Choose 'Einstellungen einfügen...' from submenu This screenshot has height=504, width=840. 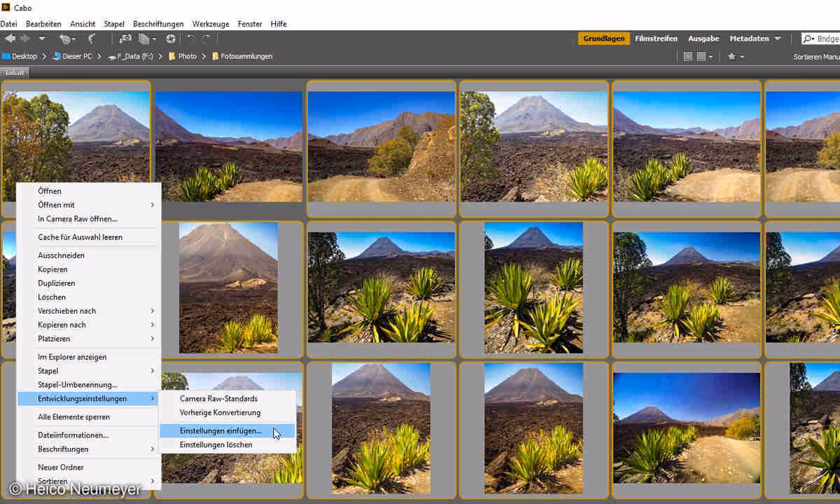tap(220, 431)
